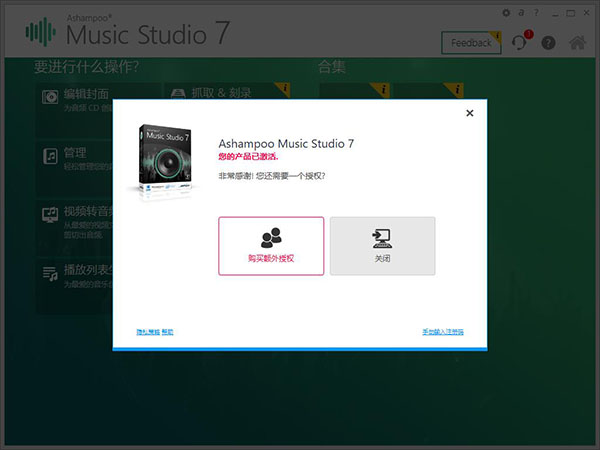
Task: Click the headset support icon
Action: click(519, 43)
